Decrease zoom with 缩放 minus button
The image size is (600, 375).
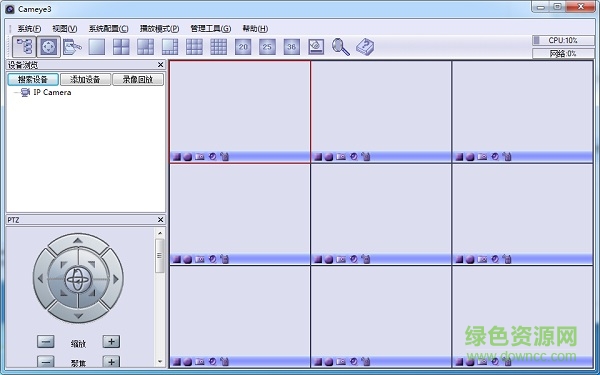tap(46, 342)
